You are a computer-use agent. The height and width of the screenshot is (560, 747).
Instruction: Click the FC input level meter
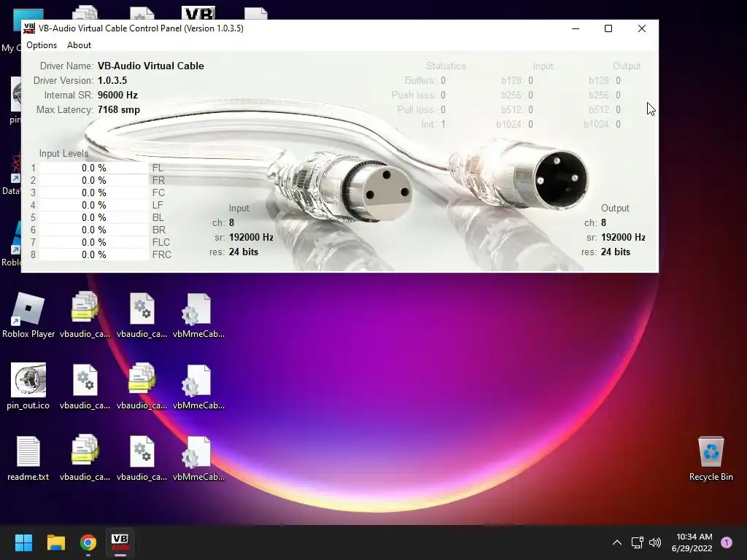tap(94, 192)
